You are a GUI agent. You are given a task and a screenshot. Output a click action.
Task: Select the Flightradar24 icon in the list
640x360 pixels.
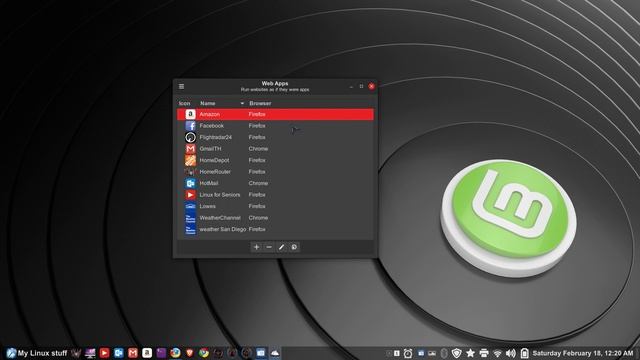(x=190, y=137)
